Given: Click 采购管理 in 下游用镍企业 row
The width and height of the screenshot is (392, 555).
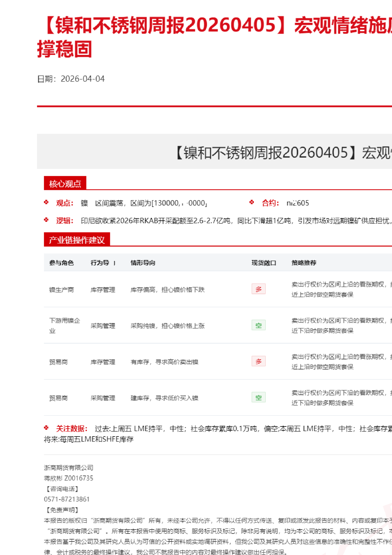Looking at the screenshot, I should 103,326.
